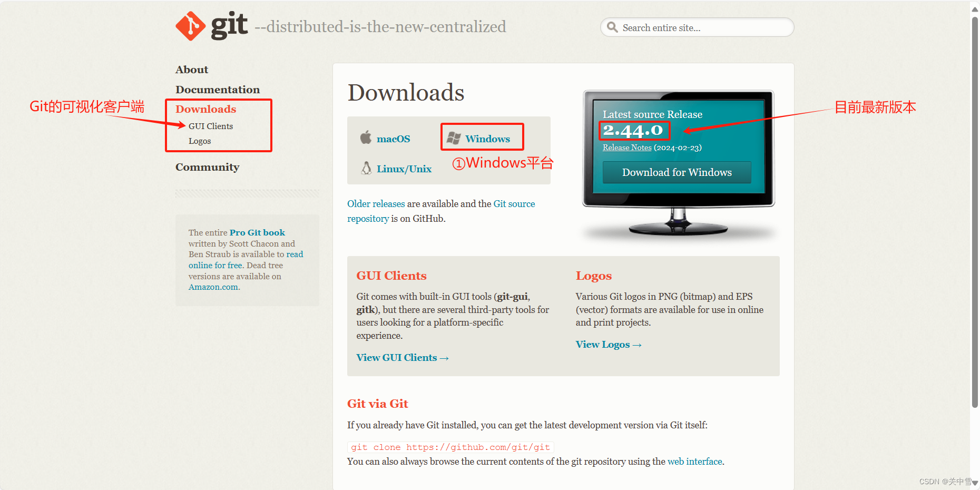Open GUI Clients in sidebar
The width and height of the screenshot is (980, 490).
(x=211, y=126)
